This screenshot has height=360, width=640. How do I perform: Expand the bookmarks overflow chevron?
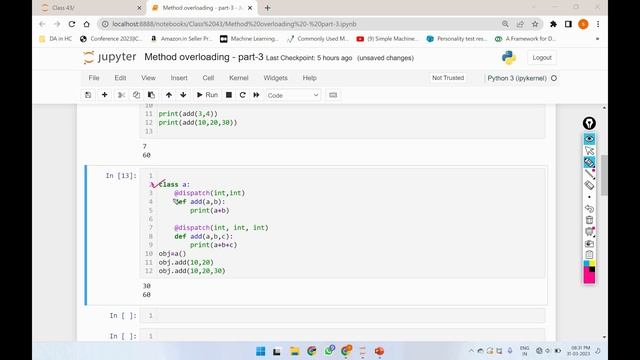598,39
